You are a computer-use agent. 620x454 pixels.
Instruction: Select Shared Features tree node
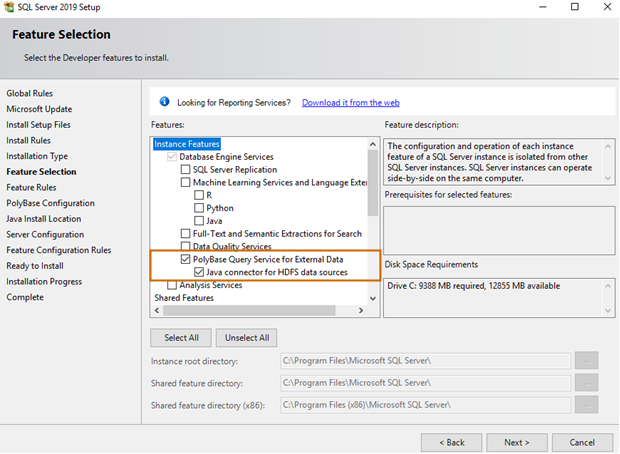click(183, 298)
